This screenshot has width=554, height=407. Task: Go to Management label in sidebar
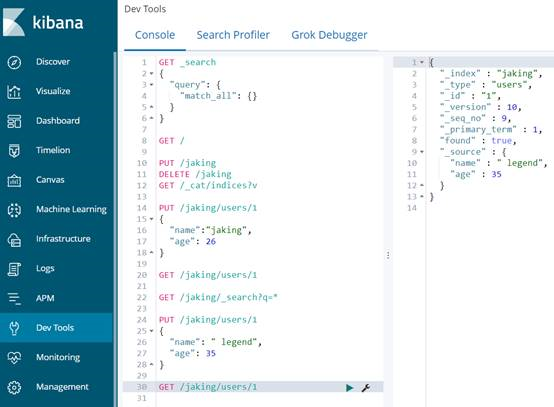tap(62, 387)
